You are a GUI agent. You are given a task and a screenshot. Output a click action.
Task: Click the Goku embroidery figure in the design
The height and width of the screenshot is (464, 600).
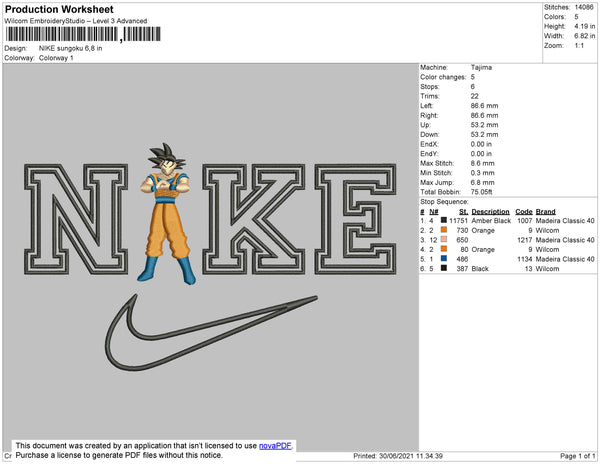click(x=166, y=213)
